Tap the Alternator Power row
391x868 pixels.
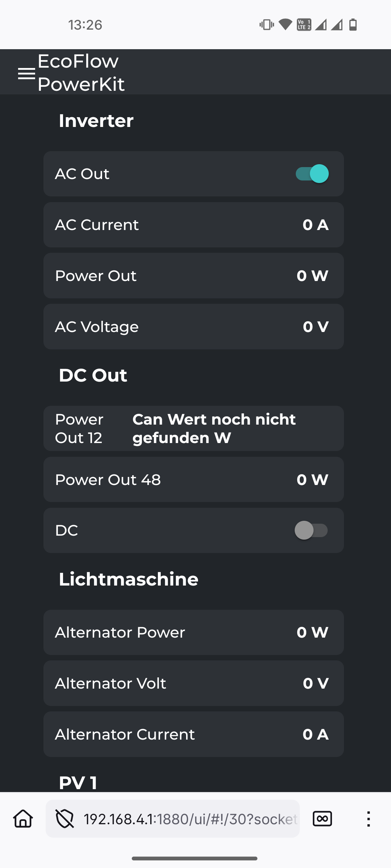[193, 632]
